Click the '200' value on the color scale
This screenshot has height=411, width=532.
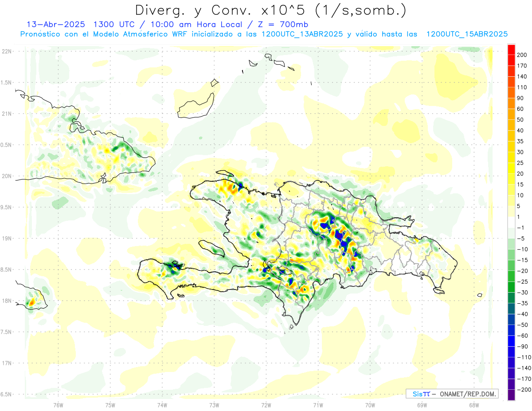tap(522, 55)
